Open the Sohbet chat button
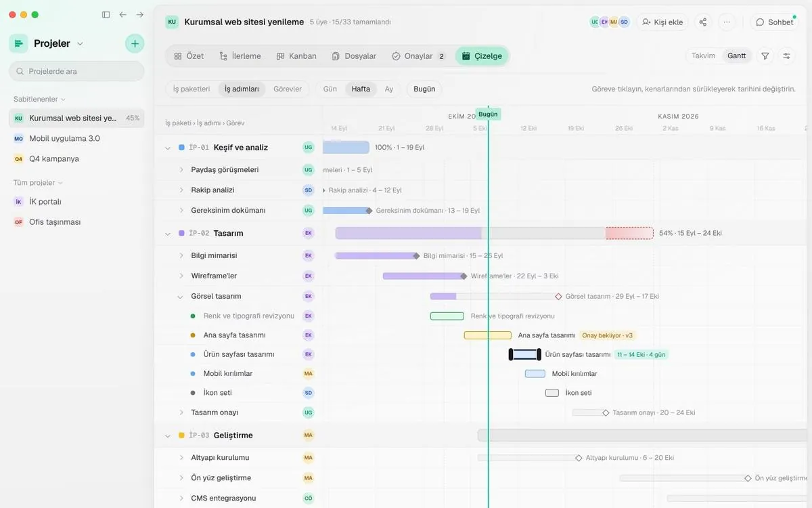Screen dimensions: 812x508 (x=774, y=22)
